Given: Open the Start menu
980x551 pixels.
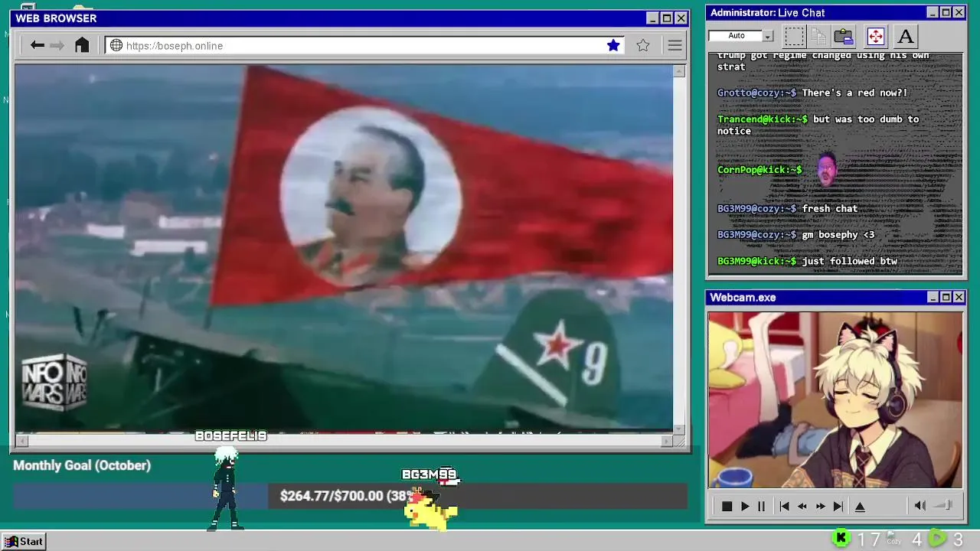Looking at the screenshot, I should click(24, 541).
